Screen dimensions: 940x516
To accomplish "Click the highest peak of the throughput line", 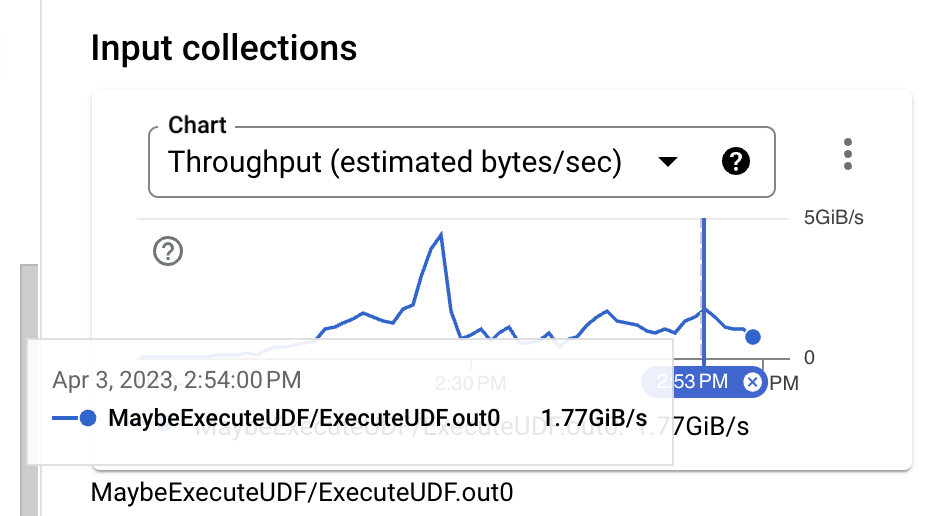I will [x=440, y=234].
